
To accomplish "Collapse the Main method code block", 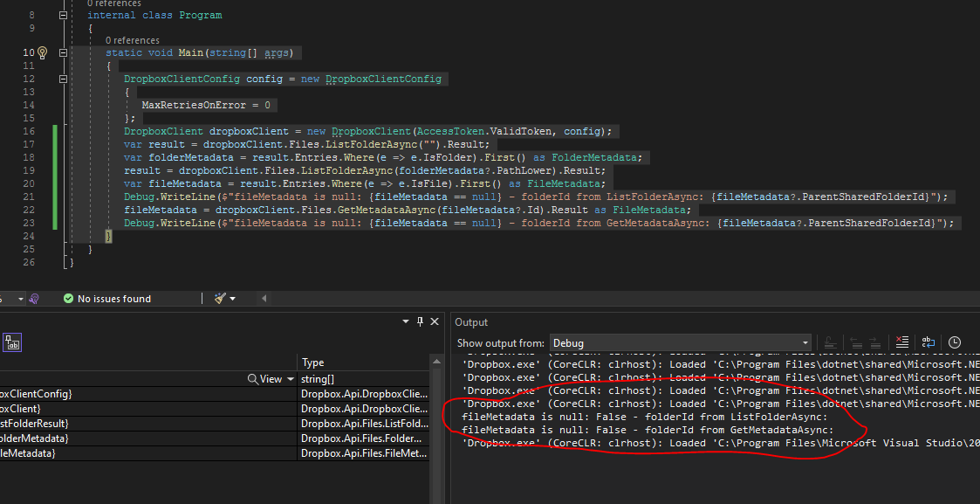I will (63, 53).
